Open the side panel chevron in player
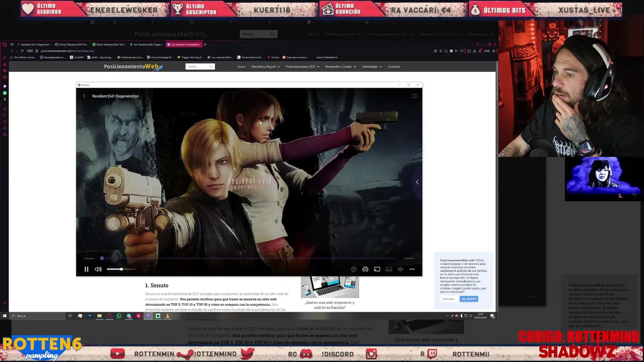 [x=417, y=182]
